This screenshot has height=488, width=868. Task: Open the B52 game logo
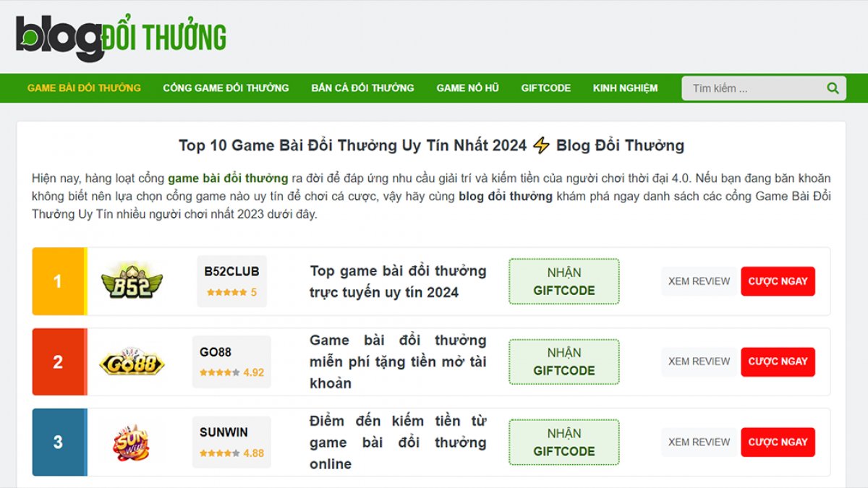point(132,281)
